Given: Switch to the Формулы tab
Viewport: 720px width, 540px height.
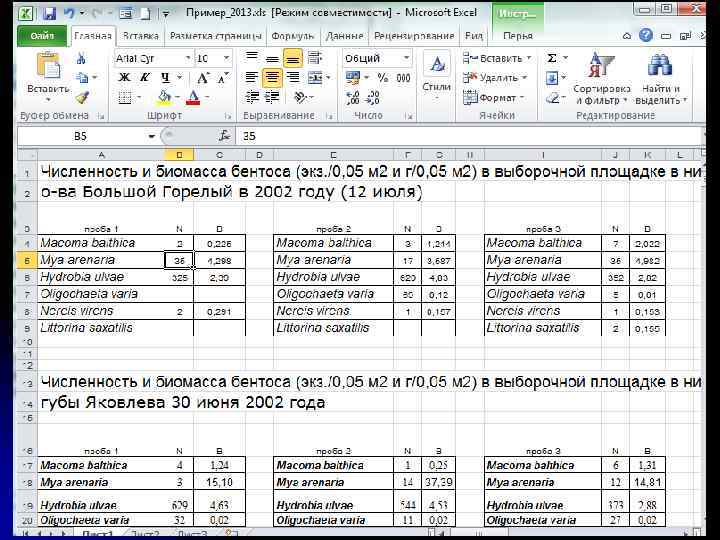Looking at the screenshot, I should click(x=293, y=36).
